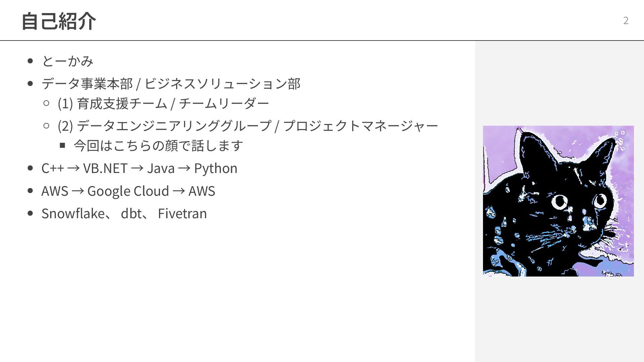Click the 育成支援チーム sub-bullet line
Image resolution: width=644 pixels, height=362 pixels.
click(x=163, y=104)
